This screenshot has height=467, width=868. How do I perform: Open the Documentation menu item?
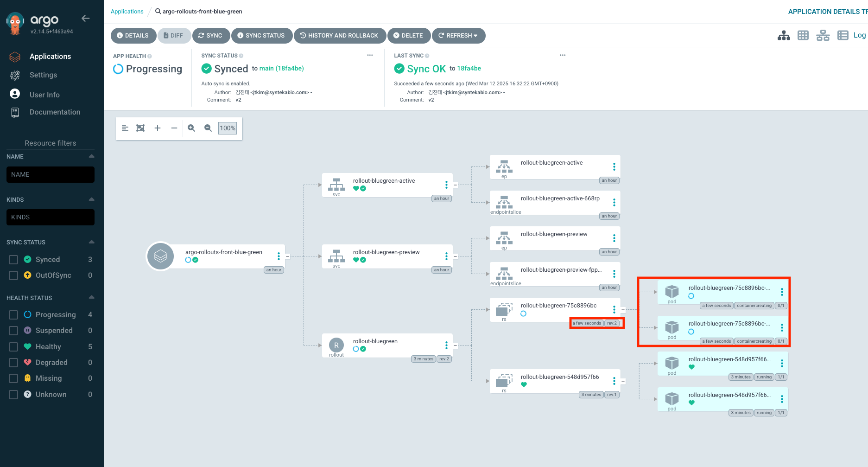[55, 112]
